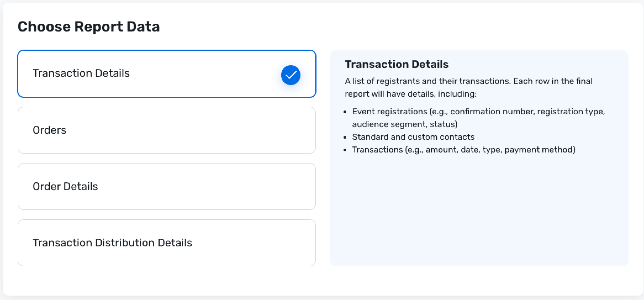Pick the Transaction Distribution Details option
The height and width of the screenshot is (300, 644).
[167, 243]
